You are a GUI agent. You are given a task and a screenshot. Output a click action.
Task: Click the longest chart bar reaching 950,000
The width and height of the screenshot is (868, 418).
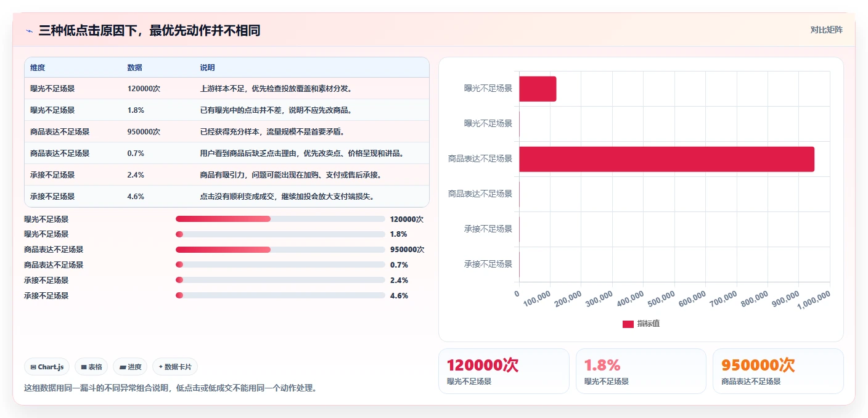(x=666, y=159)
